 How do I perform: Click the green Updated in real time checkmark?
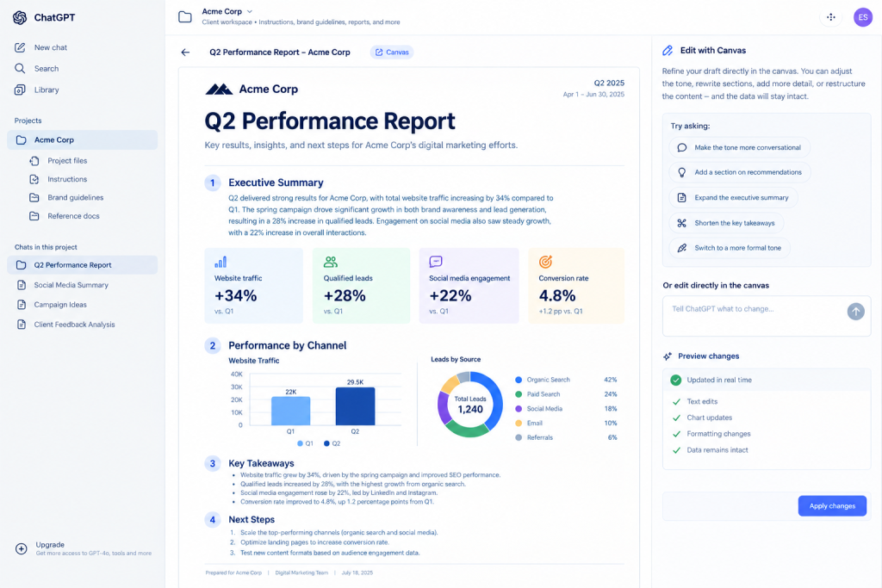click(676, 380)
